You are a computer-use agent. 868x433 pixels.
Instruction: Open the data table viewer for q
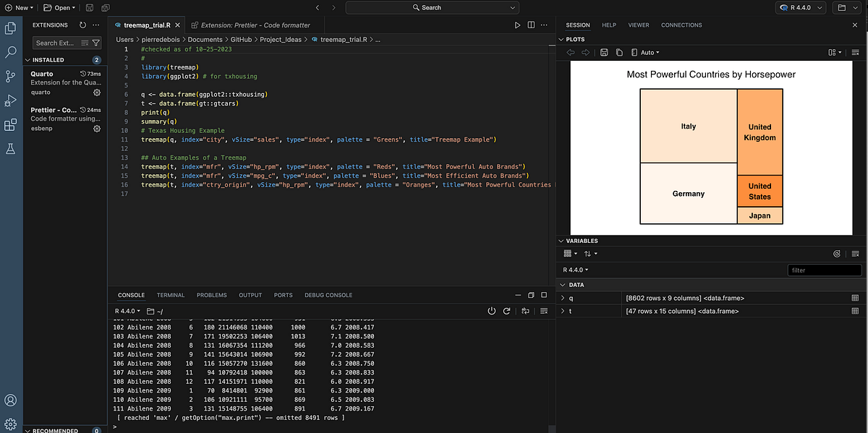(855, 298)
